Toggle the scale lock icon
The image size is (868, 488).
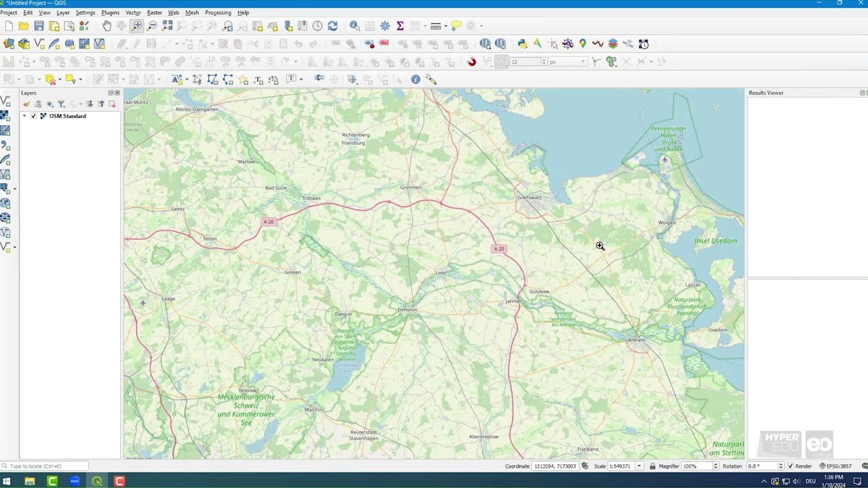(652, 466)
